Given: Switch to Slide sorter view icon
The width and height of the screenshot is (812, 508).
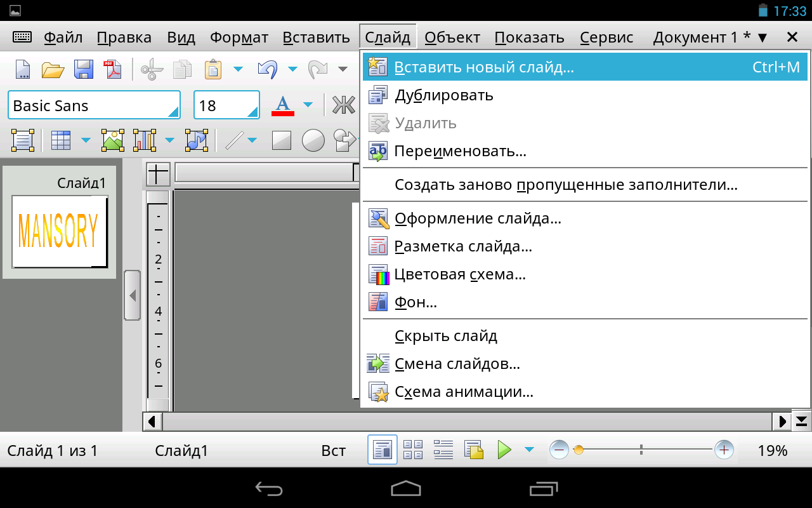Looking at the screenshot, I should pos(413,450).
